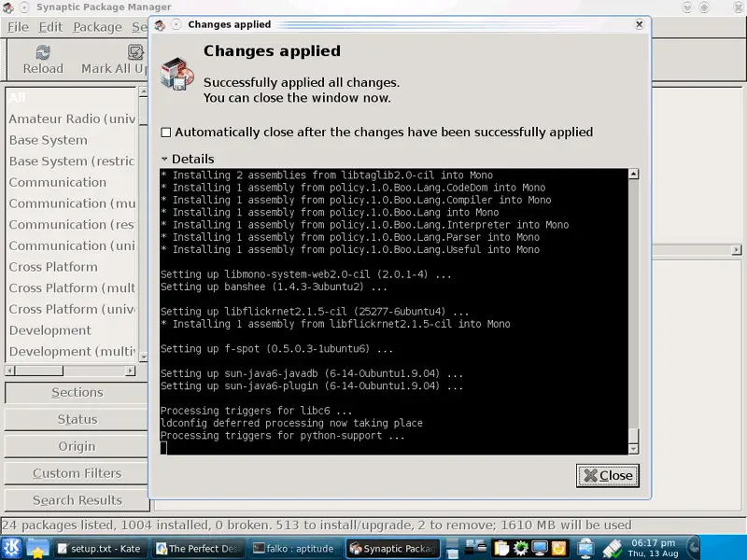Screen dimensions: 747x560
Task: Click the Status filter button
Action: point(78,419)
